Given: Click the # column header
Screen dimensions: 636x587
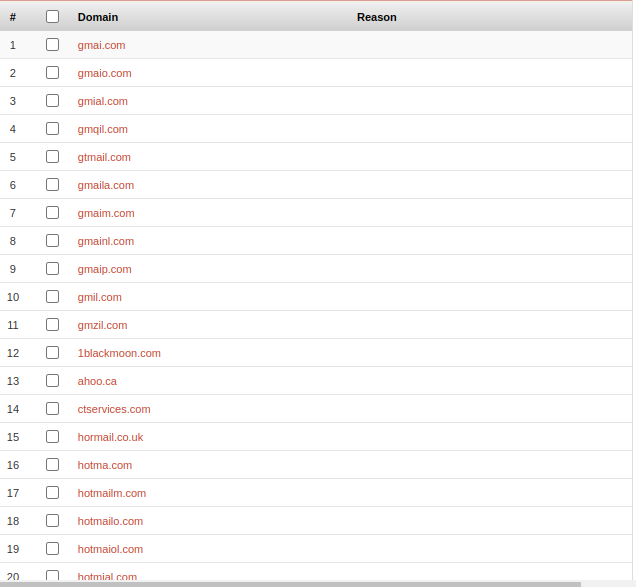Looking at the screenshot, I should [x=13, y=17].
